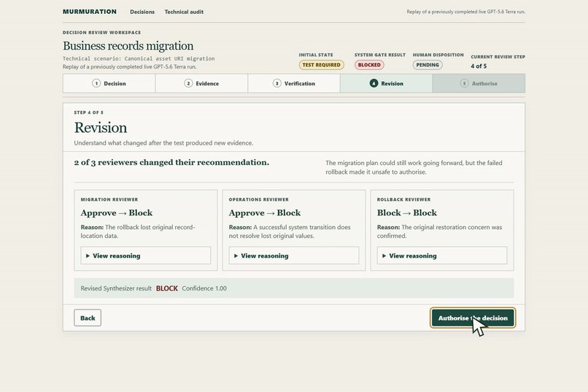The image size is (588, 392).
Task: Click the TEST REQUIRED status badge
Action: [322, 65]
